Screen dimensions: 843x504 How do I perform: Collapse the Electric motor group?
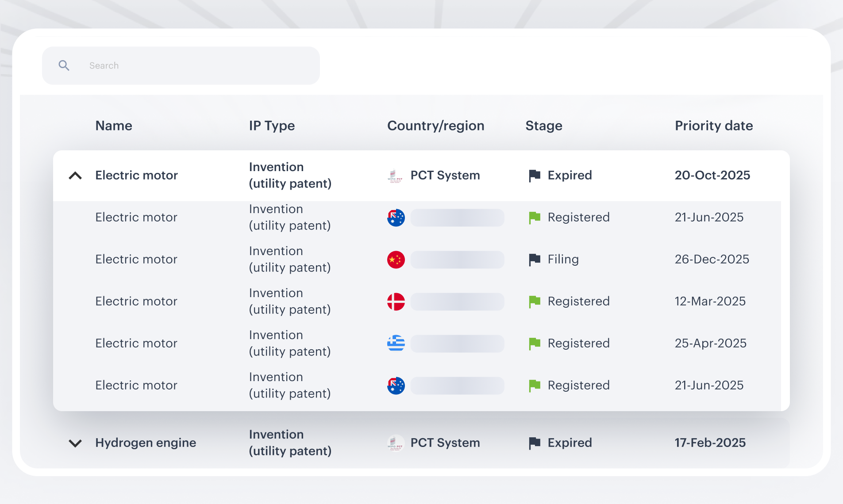point(75,176)
